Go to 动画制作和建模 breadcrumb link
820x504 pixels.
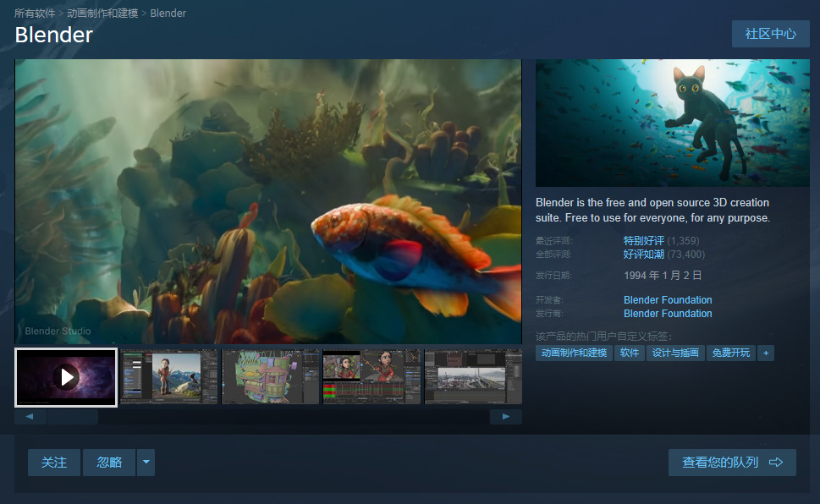pos(102,13)
